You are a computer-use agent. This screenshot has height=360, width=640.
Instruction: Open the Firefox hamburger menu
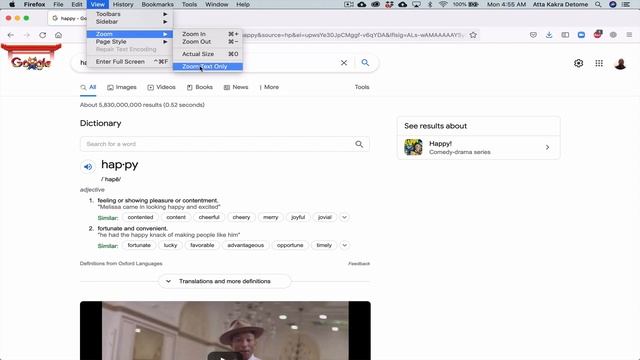pos(629,35)
